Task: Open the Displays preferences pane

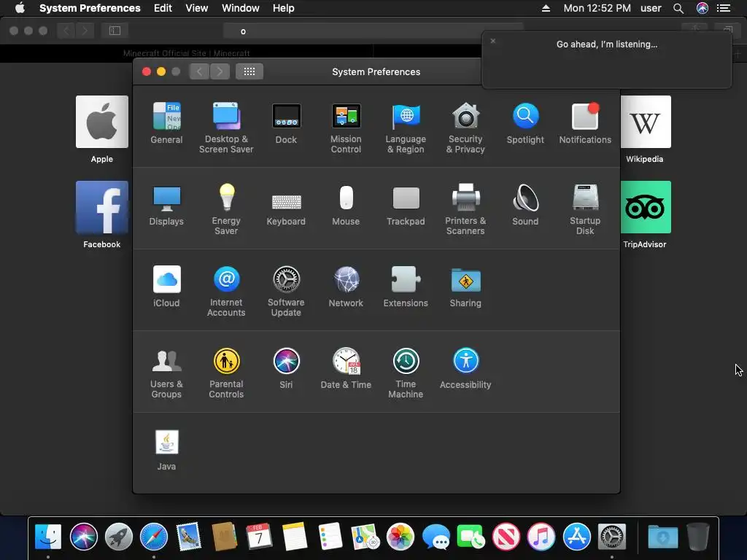Action: coord(166,205)
